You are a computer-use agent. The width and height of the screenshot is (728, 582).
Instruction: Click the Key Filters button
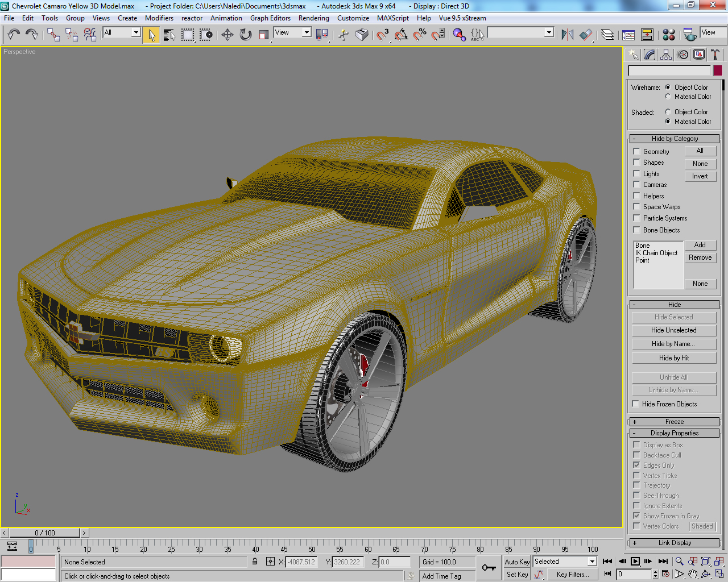click(x=572, y=575)
